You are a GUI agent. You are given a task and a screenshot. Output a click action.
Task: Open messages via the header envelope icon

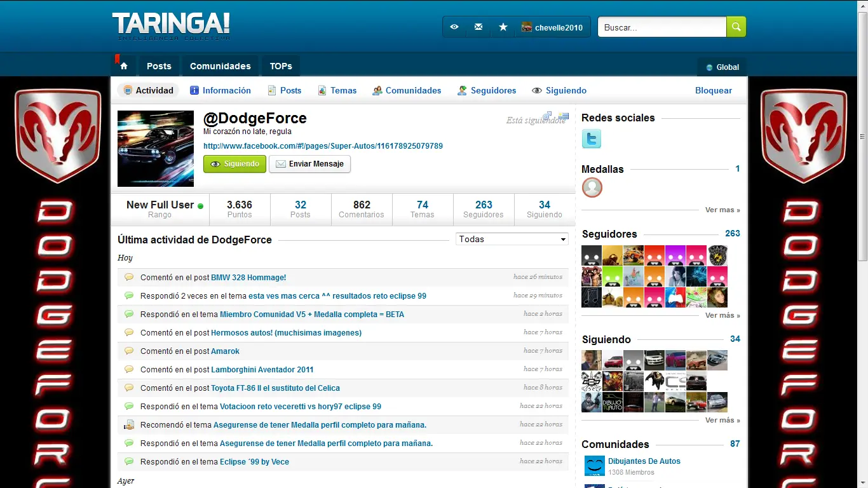[478, 27]
